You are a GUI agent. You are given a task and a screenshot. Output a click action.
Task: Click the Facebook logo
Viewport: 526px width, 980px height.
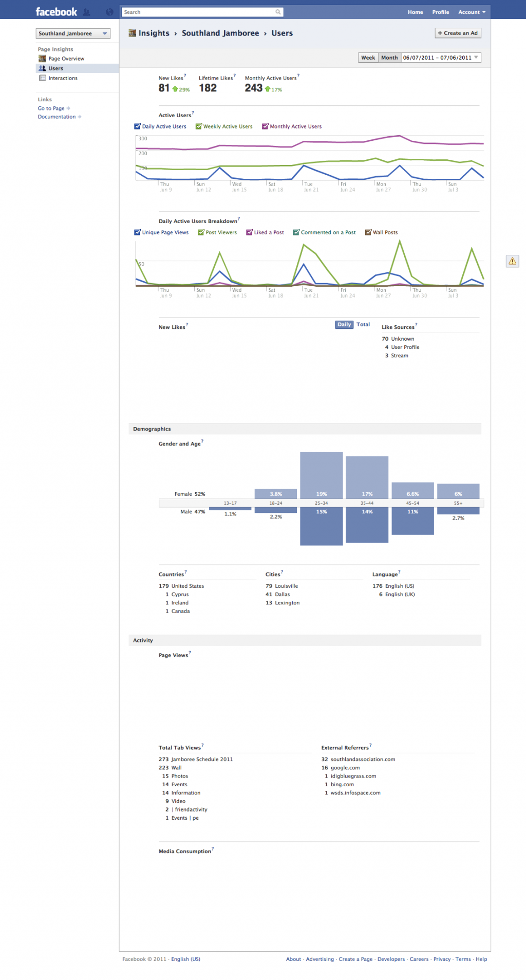click(56, 11)
